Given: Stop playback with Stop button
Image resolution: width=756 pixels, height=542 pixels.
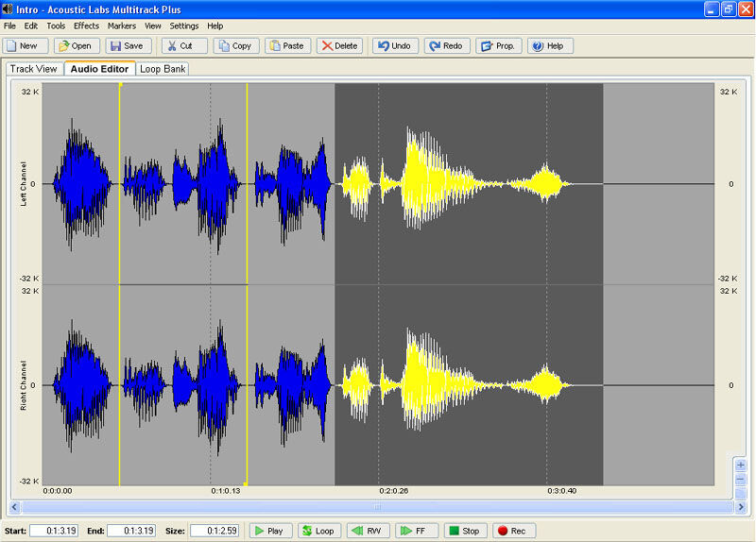Looking at the screenshot, I should 465,531.
